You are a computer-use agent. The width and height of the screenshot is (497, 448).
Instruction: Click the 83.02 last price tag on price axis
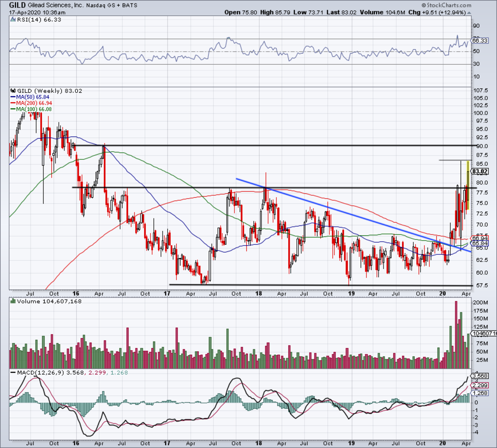480,171
